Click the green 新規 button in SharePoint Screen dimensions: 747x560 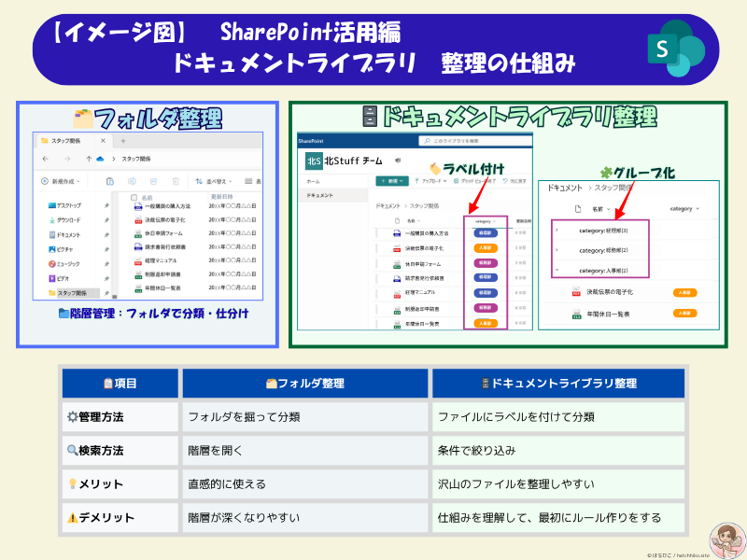click(x=392, y=181)
